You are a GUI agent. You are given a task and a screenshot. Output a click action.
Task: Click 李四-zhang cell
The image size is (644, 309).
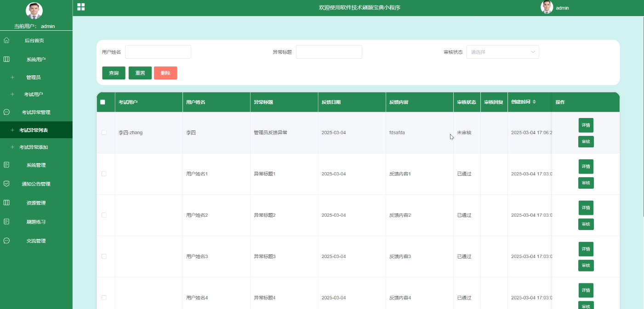131,132
